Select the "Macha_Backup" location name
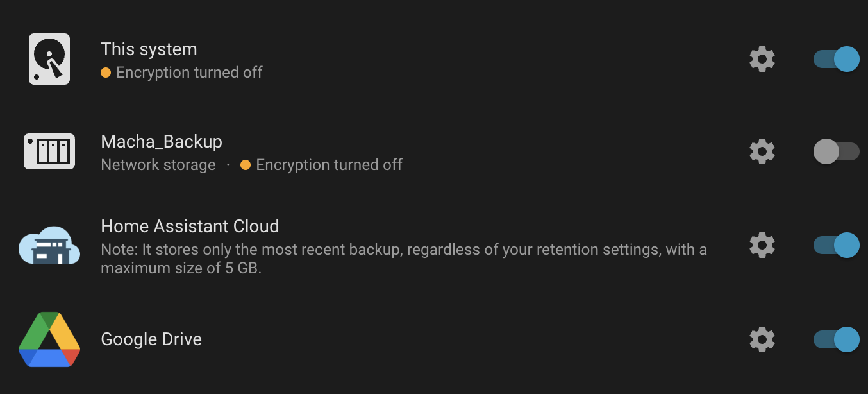868x394 pixels. click(x=162, y=141)
